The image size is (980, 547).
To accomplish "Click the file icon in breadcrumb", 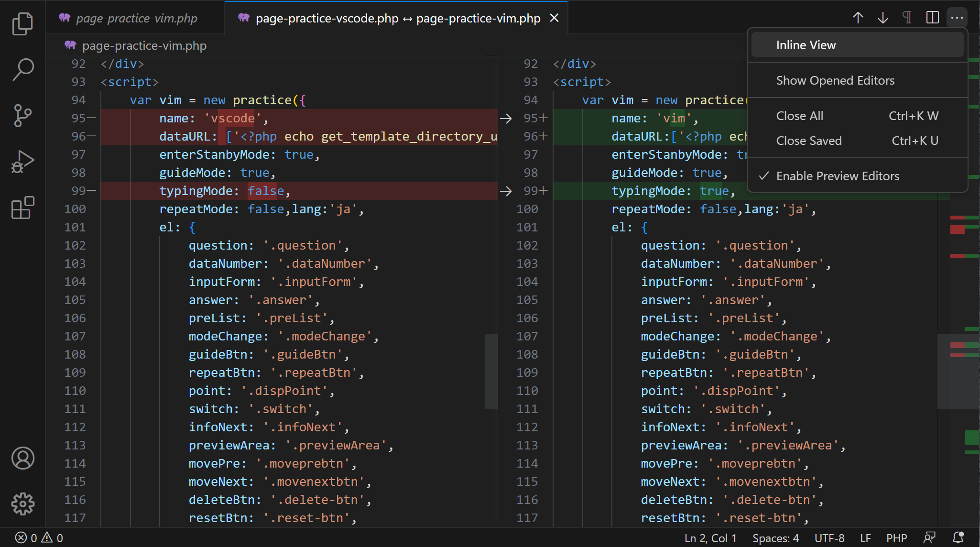I will (70, 45).
